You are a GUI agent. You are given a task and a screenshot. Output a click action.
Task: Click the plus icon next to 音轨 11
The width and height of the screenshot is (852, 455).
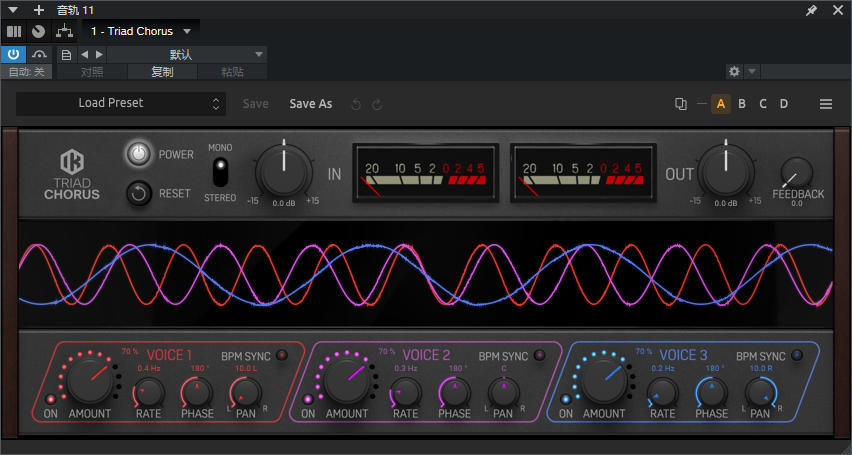tap(39, 10)
